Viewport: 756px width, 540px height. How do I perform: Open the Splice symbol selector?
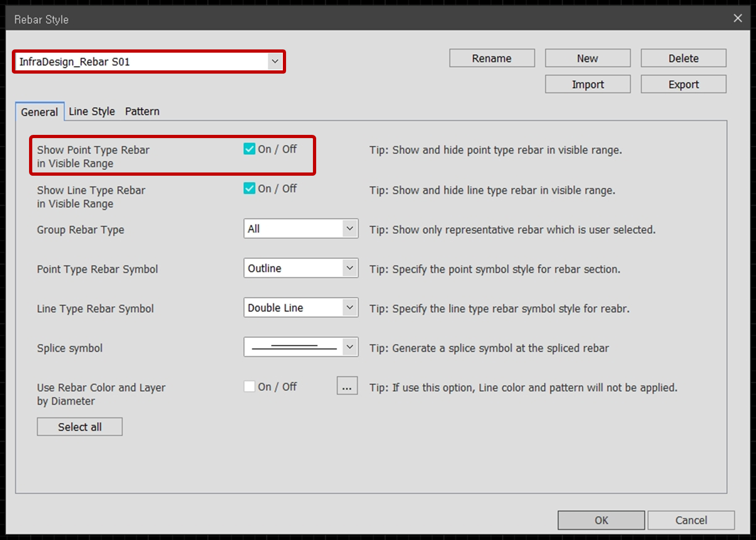tap(348, 347)
